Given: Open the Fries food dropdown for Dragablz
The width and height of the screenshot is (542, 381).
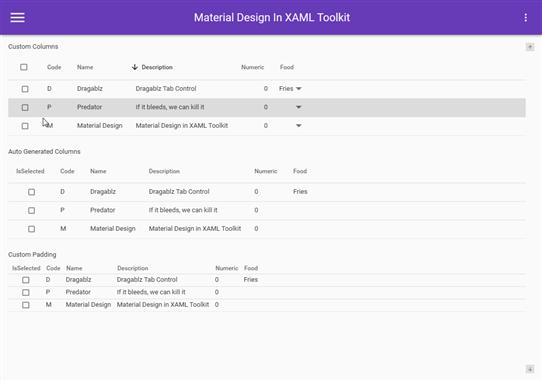Looking at the screenshot, I should click(x=290, y=89).
